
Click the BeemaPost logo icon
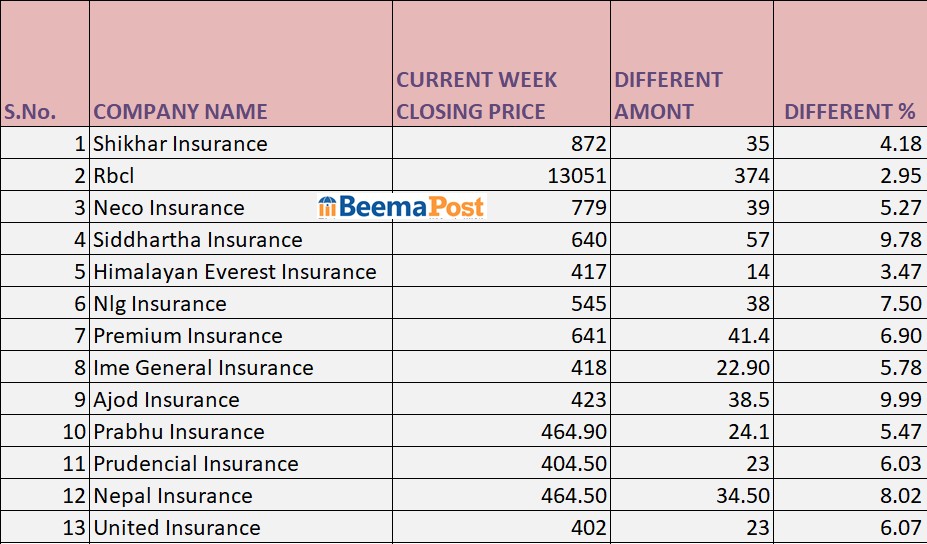point(328,207)
